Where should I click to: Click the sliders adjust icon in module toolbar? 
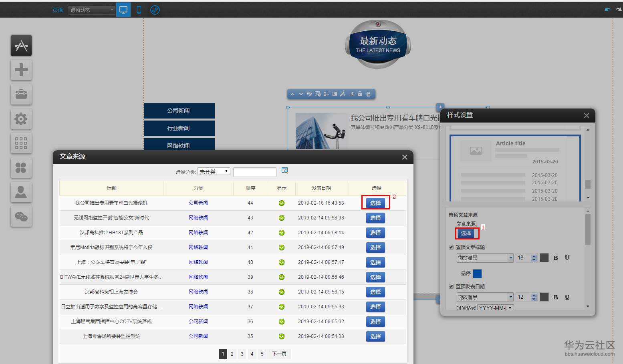pos(335,94)
